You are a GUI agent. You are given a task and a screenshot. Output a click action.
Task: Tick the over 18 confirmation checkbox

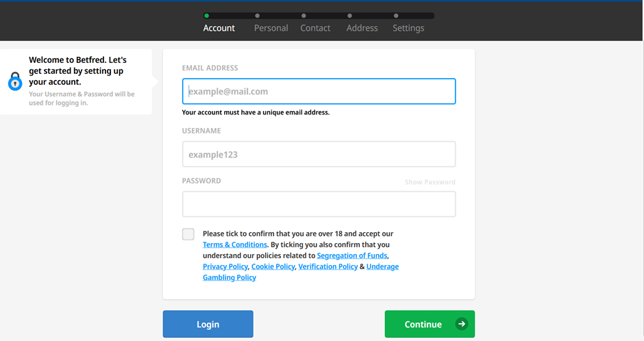coord(188,234)
